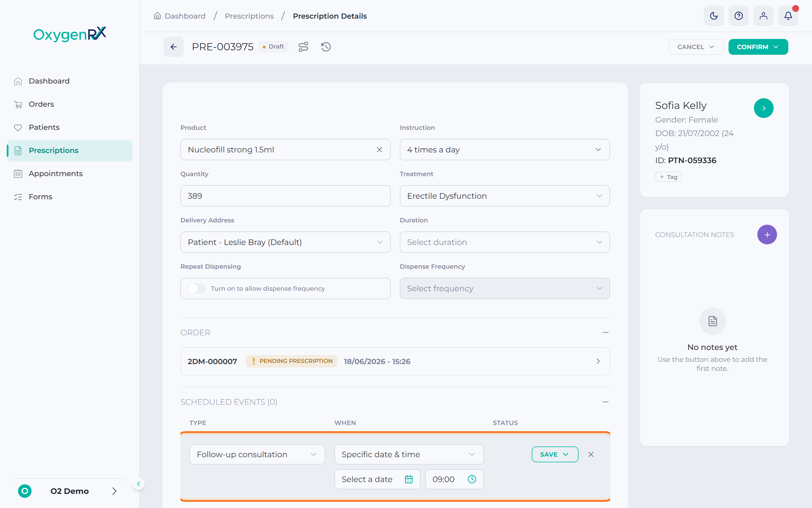Image resolution: width=812 pixels, height=508 pixels.
Task: View prescription history clock icon
Action: [x=326, y=47]
